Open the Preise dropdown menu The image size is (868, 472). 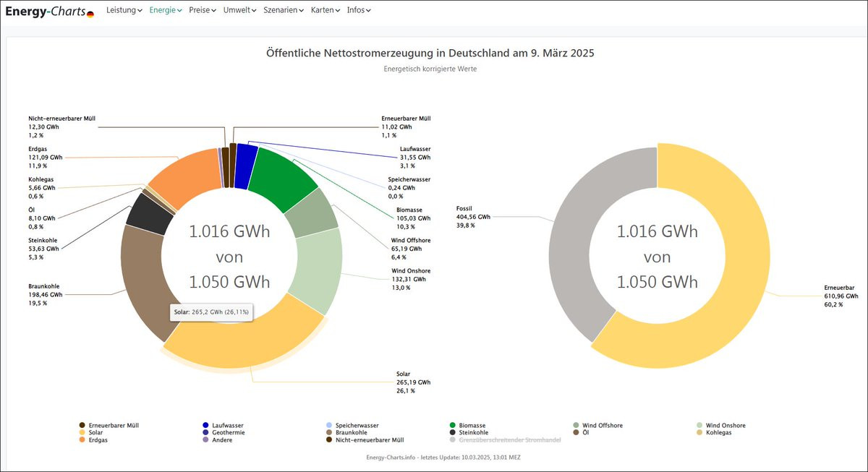pyautogui.click(x=202, y=11)
